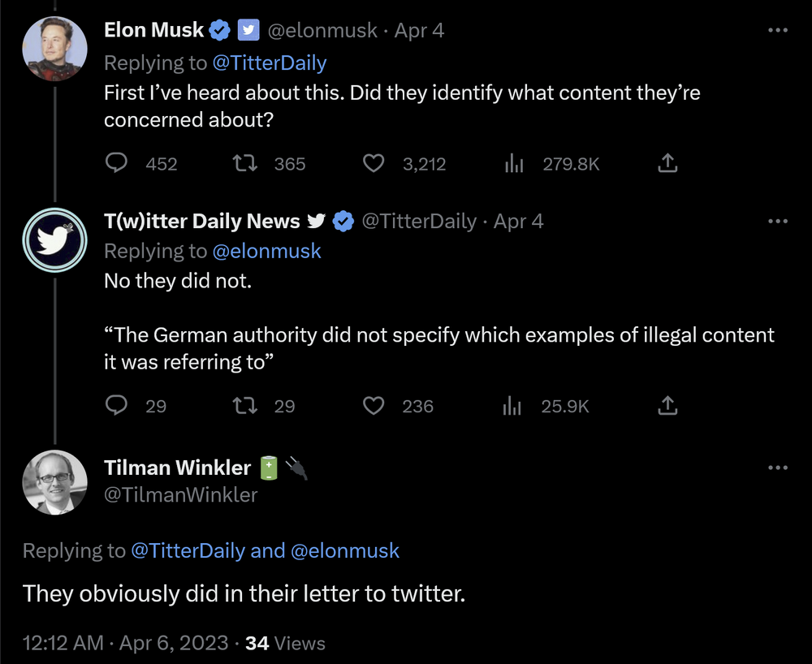The height and width of the screenshot is (664, 812).
Task: Click the T(w)itter Daily News avatar
Action: point(54,239)
